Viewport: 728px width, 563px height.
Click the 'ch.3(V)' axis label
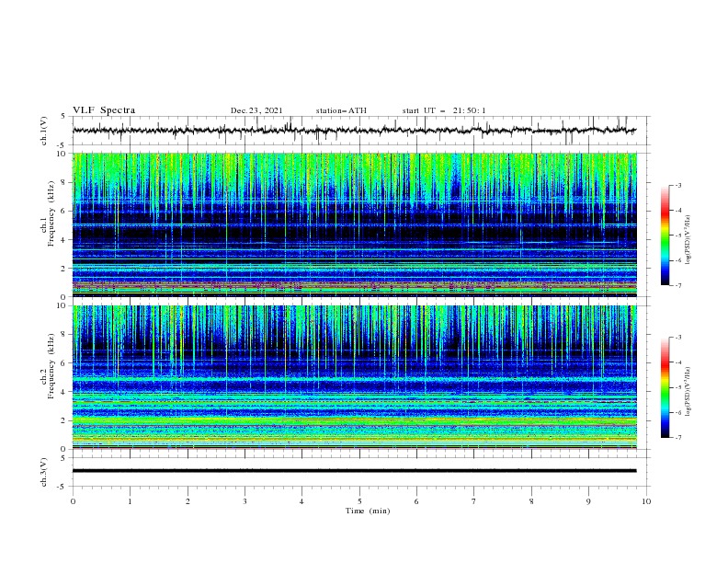pyautogui.click(x=43, y=472)
